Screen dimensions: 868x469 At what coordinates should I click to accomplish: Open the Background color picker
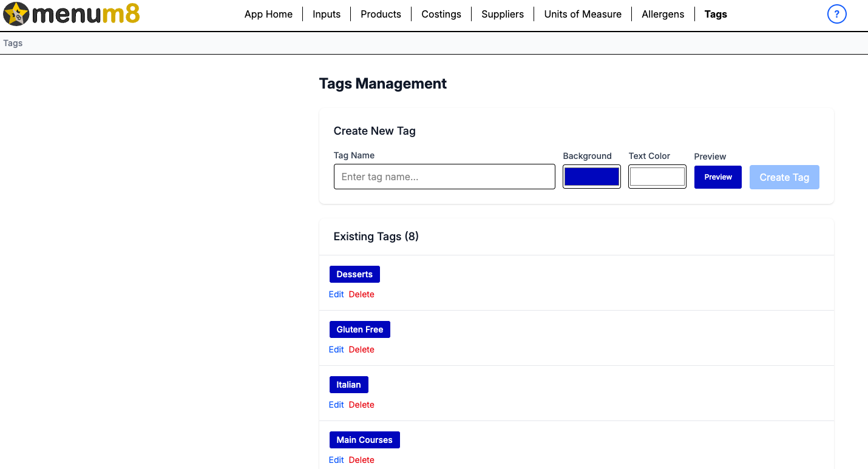click(592, 177)
